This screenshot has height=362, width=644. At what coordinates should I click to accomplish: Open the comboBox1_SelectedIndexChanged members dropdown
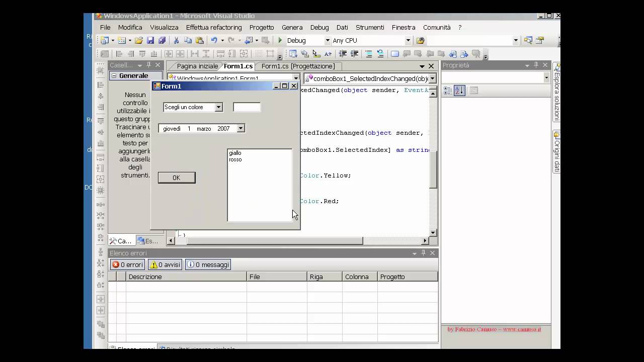[432, 78]
